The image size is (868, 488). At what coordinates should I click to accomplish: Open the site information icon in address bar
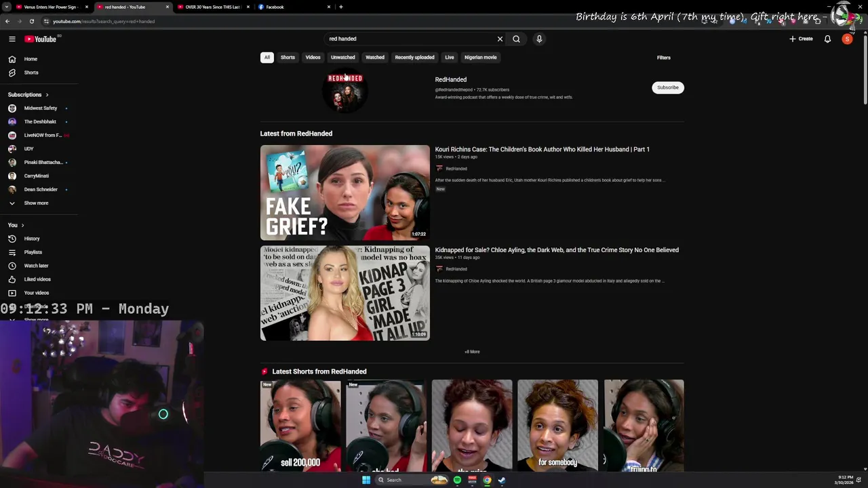coord(46,21)
